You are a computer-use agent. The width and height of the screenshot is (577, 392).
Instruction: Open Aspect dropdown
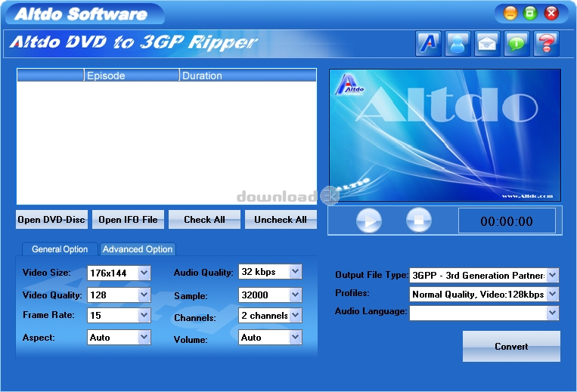coord(144,337)
